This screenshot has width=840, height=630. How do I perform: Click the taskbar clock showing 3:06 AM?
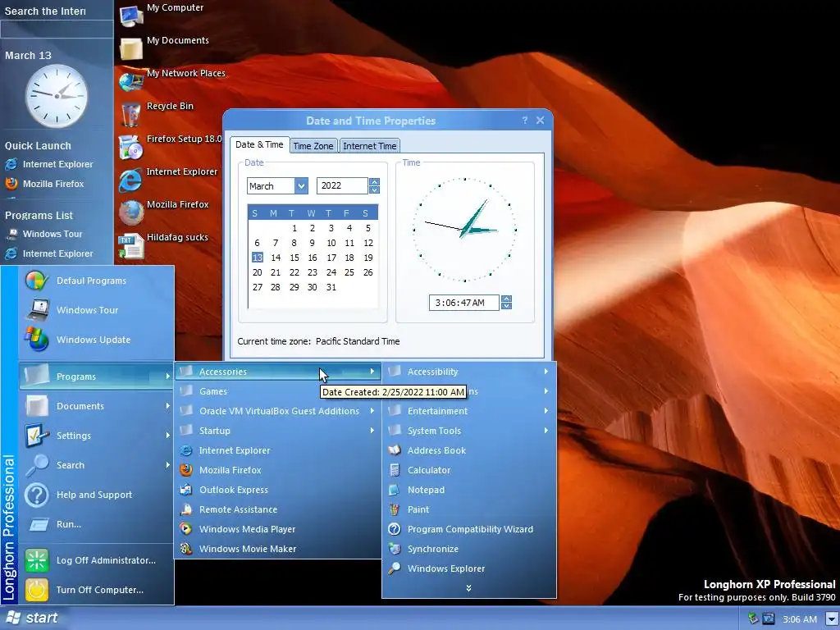(800, 619)
